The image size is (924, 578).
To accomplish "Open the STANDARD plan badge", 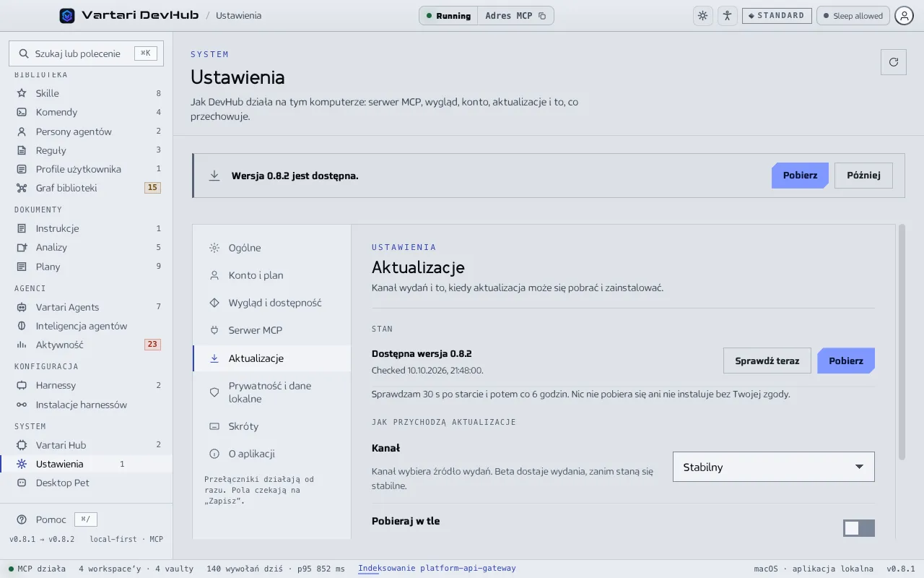I will 777,16.
